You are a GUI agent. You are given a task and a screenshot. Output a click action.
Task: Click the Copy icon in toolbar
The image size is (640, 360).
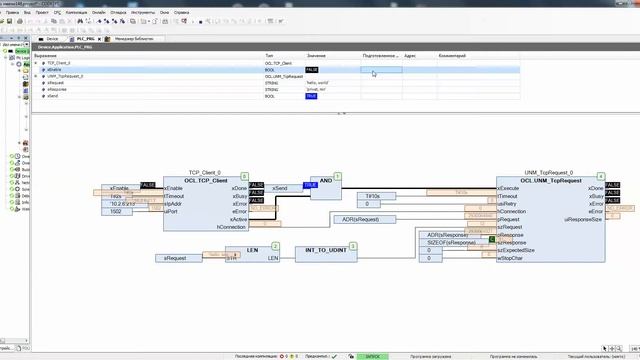[x=53, y=21]
